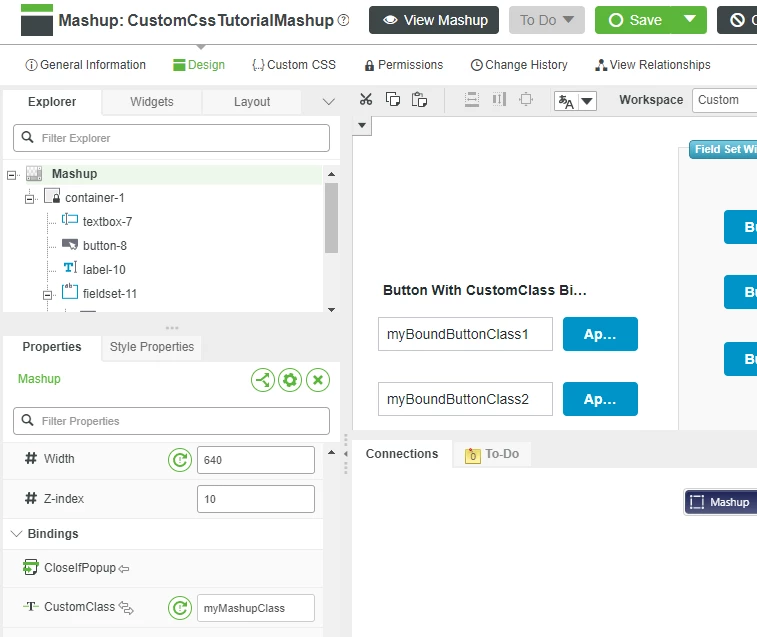This screenshot has height=637, width=757.
Task: Collapse the container-1 tree node
Action: pyautogui.click(x=29, y=199)
